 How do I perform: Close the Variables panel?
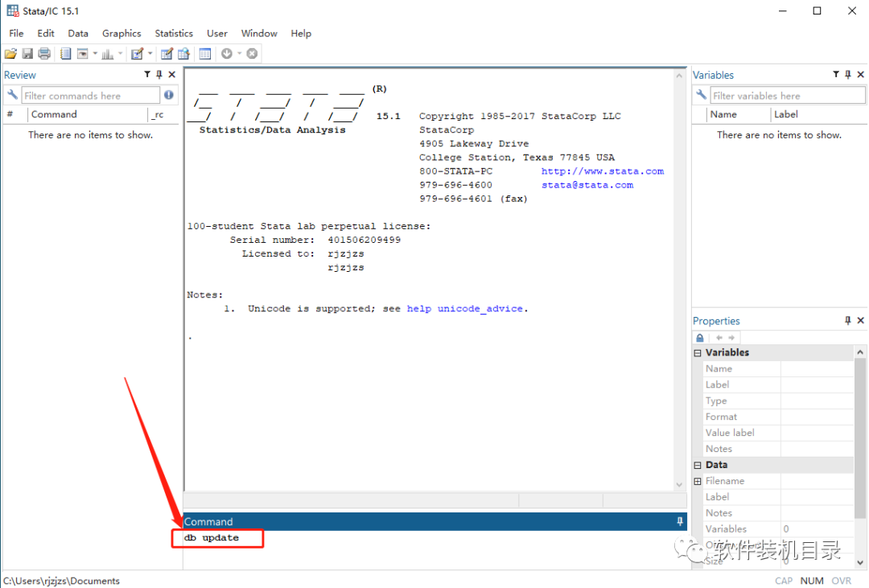pyautogui.click(x=861, y=74)
